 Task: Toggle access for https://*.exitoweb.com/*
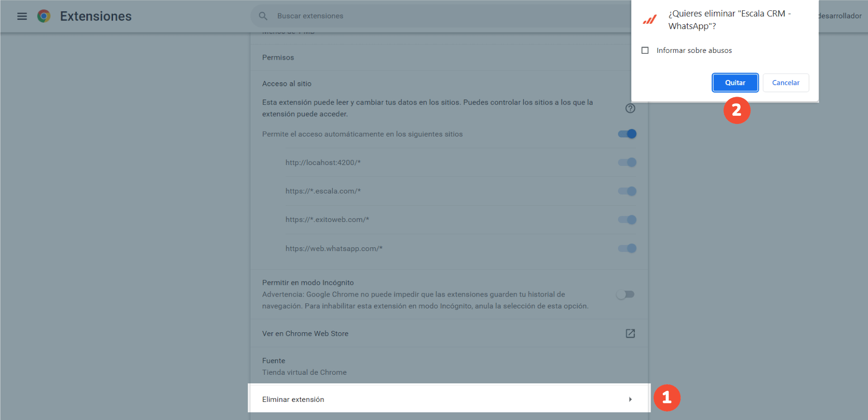(x=627, y=220)
